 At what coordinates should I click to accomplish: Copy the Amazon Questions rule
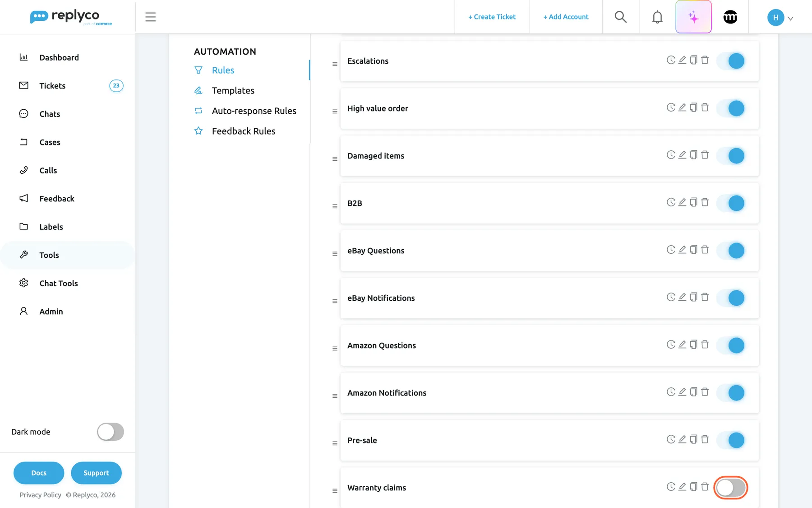pyautogui.click(x=693, y=345)
